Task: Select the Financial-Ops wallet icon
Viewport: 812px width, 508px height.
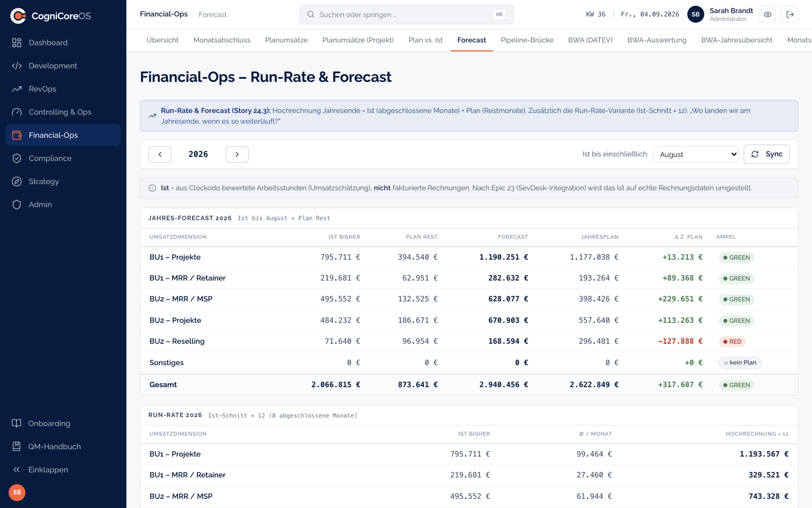Action: (17, 135)
